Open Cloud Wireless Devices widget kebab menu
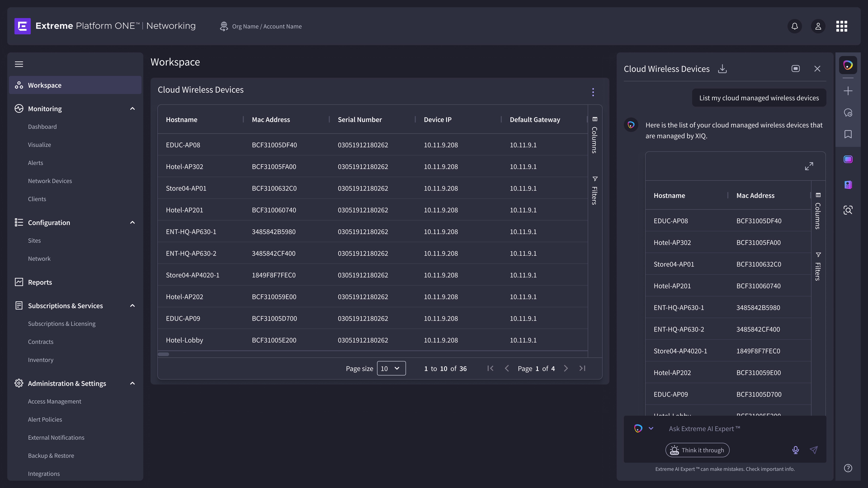868x488 pixels. tap(593, 92)
